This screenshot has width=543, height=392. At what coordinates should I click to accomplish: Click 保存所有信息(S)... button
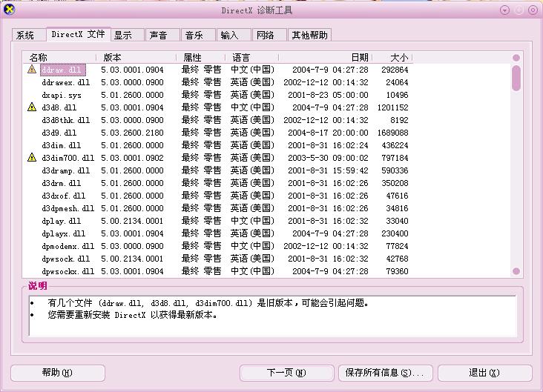[386, 373]
